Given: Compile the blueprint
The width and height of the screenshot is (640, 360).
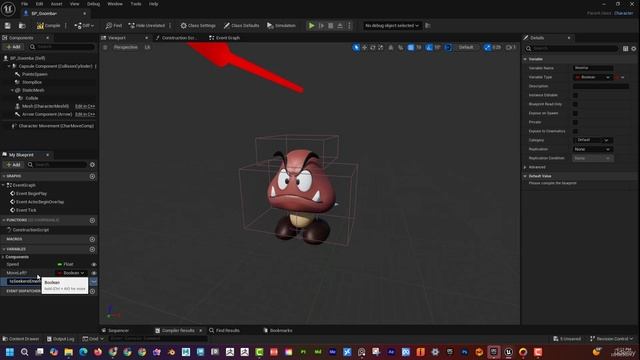Looking at the screenshot, I should tap(49, 26).
